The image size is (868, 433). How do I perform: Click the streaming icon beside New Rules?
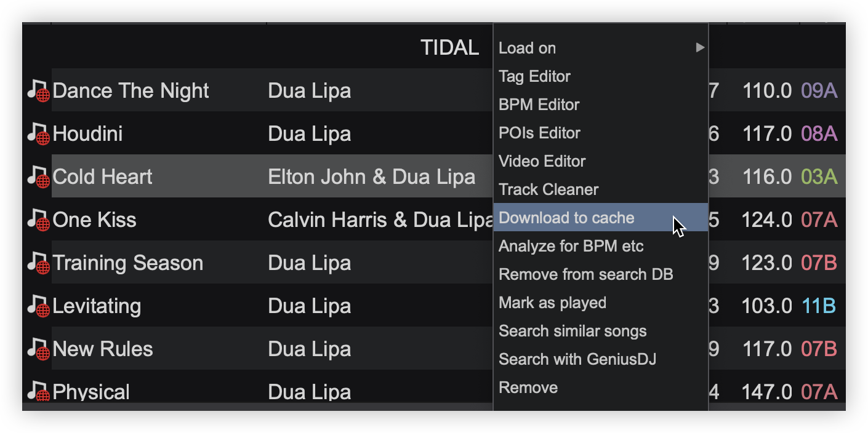pos(38,349)
